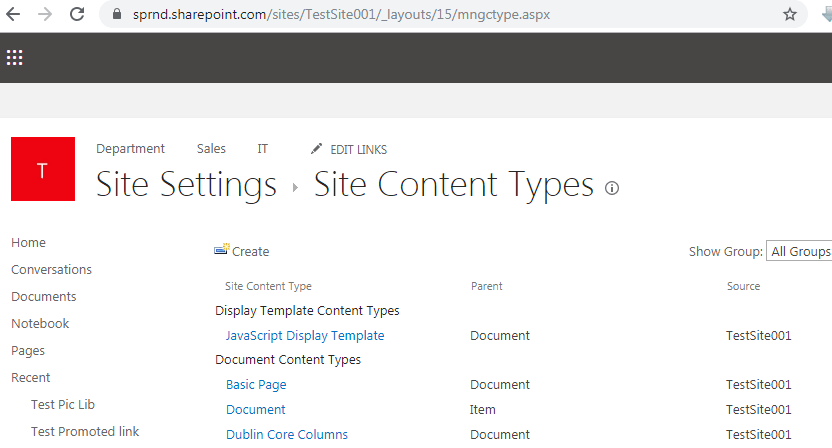Reload the page with refresh icon
This screenshot has height=448, width=832.
pyautogui.click(x=77, y=14)
